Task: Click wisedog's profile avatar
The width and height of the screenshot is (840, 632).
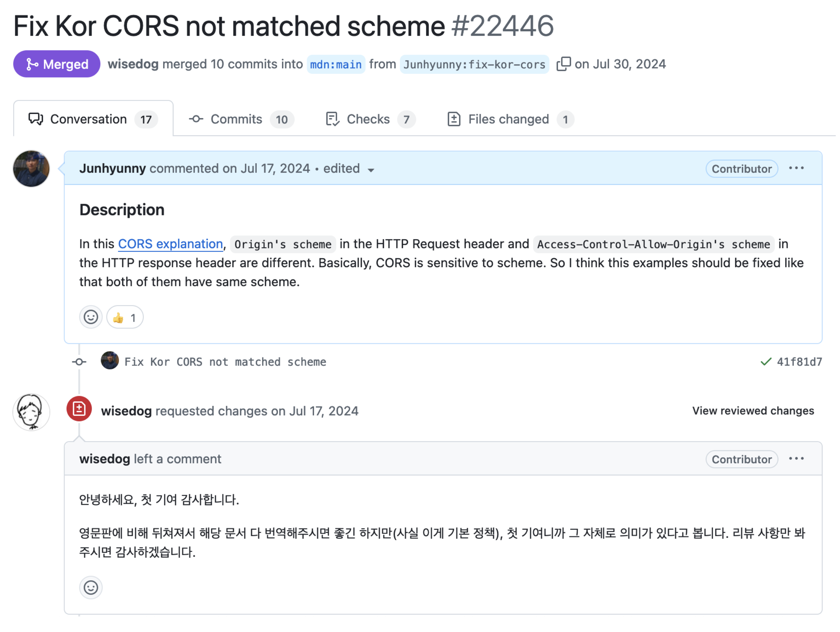Action: [x=31, y=412]
